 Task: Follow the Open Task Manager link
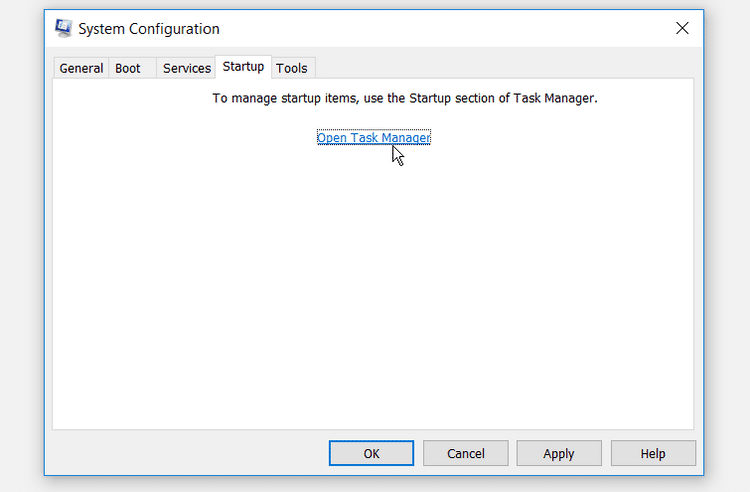click(373, 138)
